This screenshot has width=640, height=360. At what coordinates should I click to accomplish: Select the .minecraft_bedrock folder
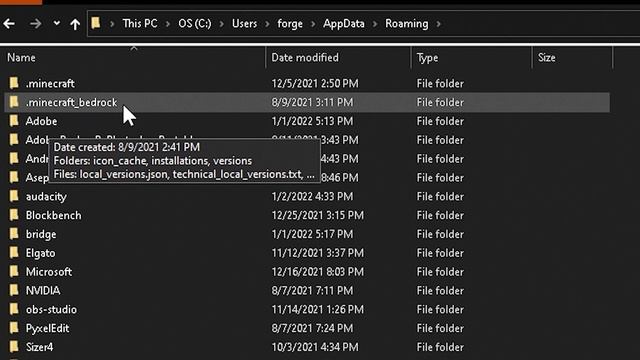(307, 102)
